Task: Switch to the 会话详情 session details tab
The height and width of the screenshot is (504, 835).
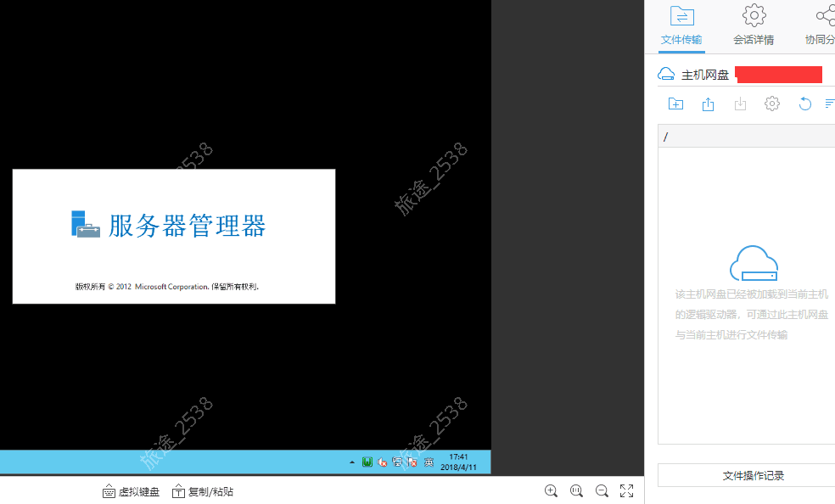Action: 754,25
